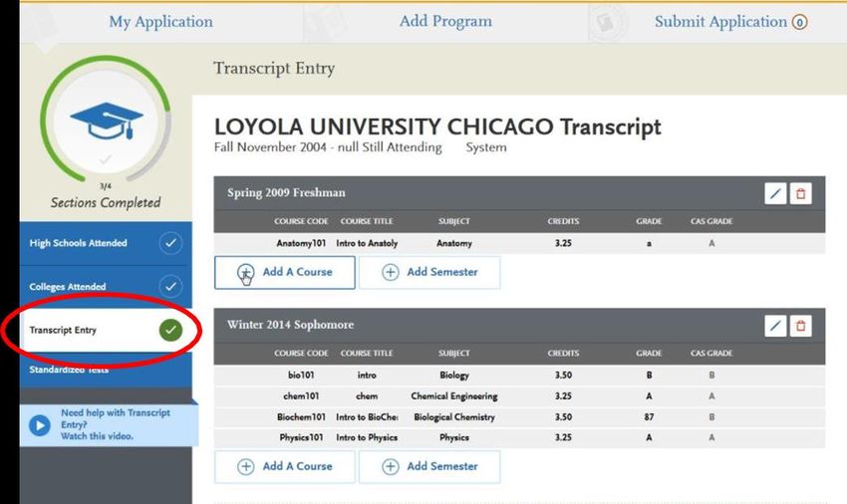Go to Colleges Attended section
Screen dimensions: 847x504
(106, 287)
